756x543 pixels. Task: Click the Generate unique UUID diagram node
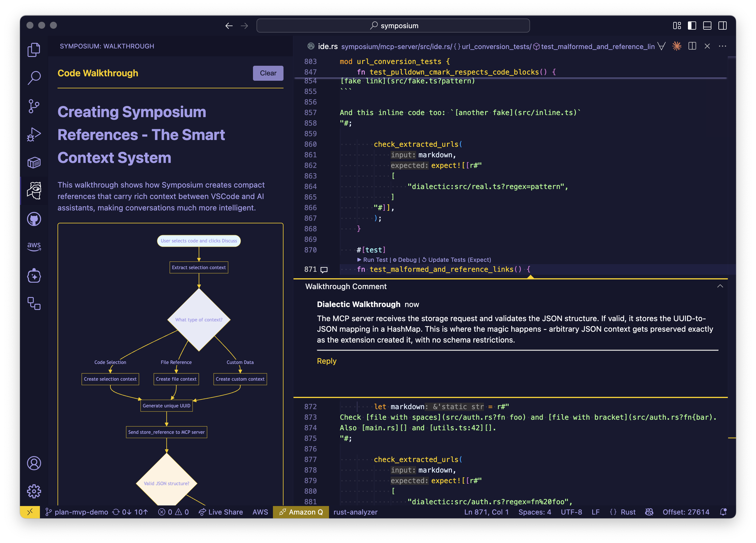click(166, 406)
